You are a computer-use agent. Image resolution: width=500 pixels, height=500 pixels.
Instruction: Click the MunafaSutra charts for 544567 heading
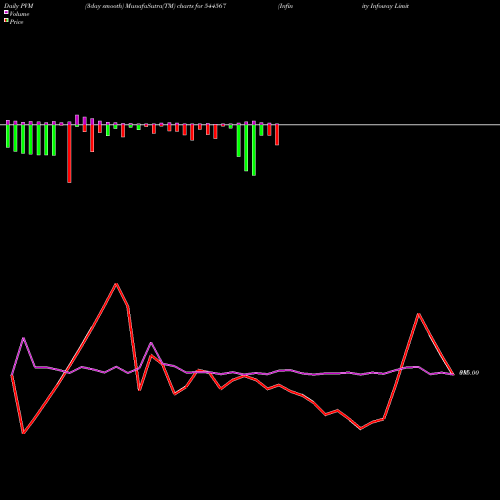(156, 6)
